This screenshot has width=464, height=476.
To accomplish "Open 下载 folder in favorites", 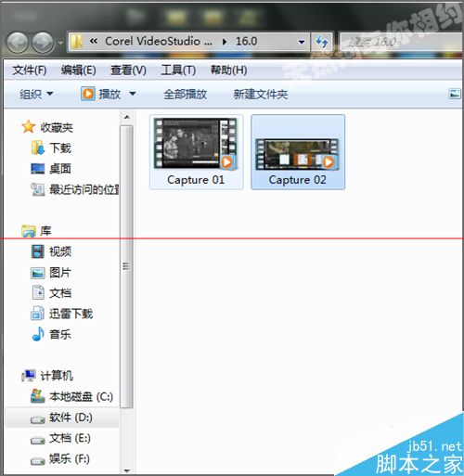I will [x=60, y=148].
